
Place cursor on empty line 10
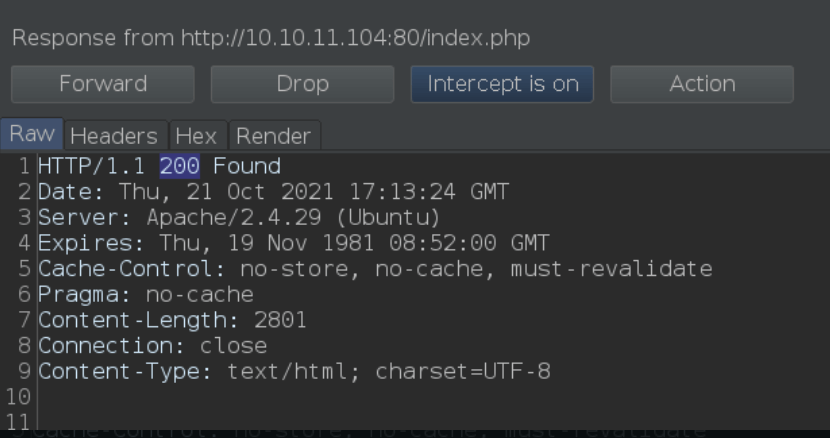(423, 397)
